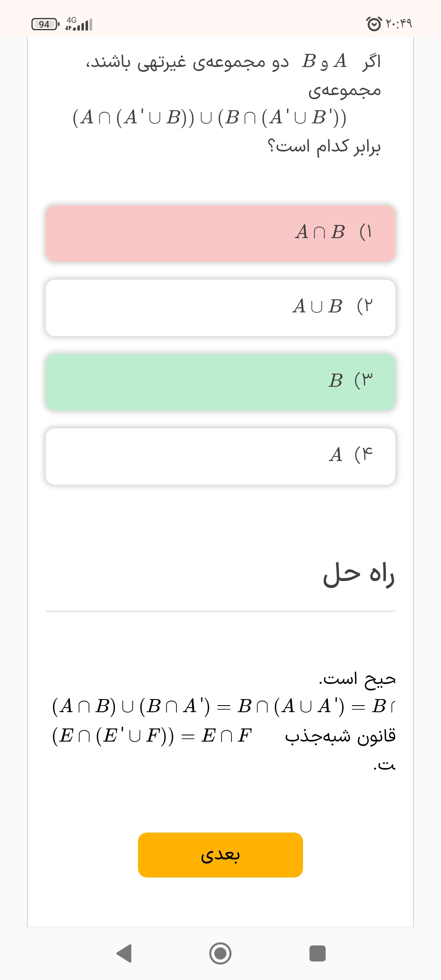Tap the Android back navigation arrow
The height and width of the screenshot is (980, 441).
[x=125, y=953]
